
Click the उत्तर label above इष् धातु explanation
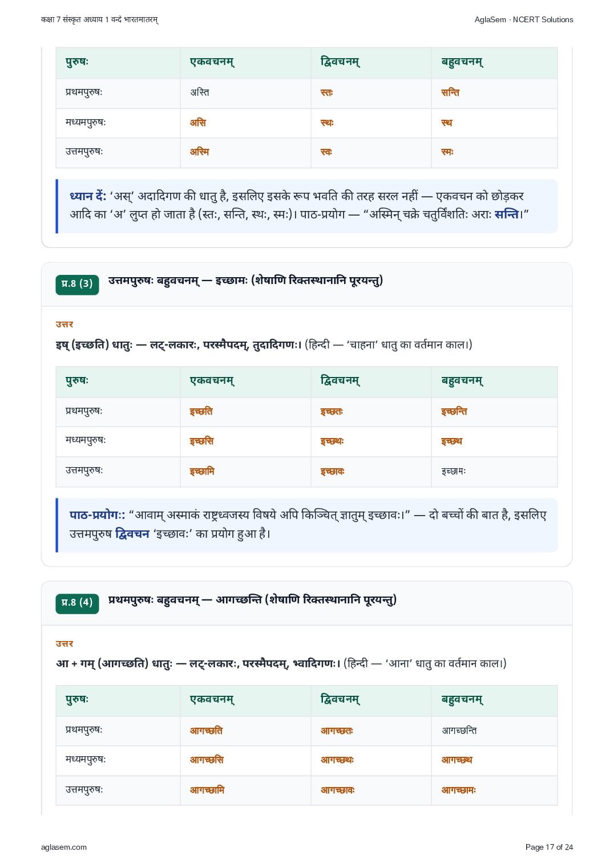point(64,324)
